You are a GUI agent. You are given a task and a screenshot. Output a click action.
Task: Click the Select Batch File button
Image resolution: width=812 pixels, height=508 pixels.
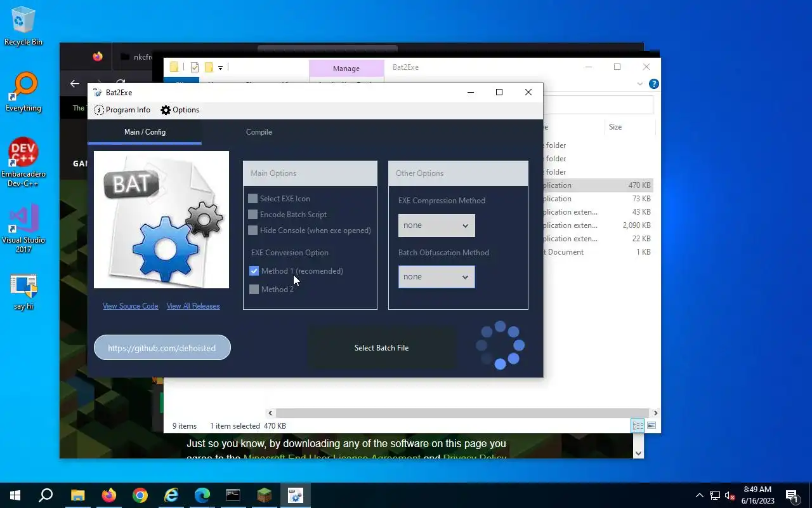click(381, 348)
